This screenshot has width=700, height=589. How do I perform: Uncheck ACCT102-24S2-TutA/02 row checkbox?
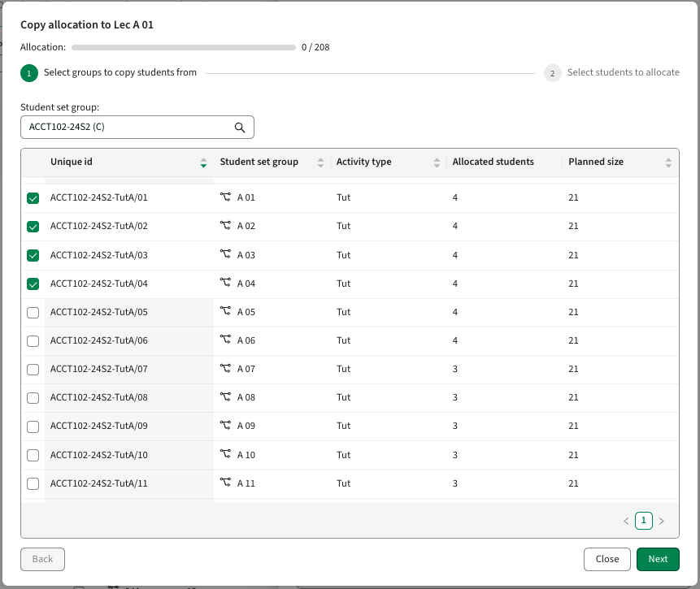pyautogui.click(x=33, y=226)
